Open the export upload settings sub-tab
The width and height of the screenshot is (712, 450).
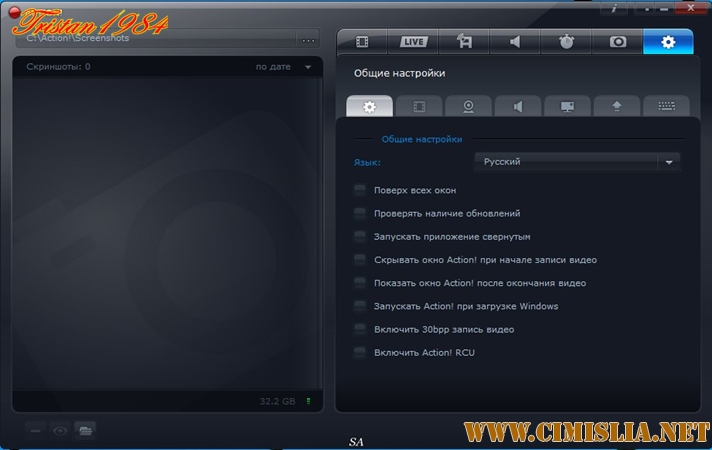(x=616, y=107)
